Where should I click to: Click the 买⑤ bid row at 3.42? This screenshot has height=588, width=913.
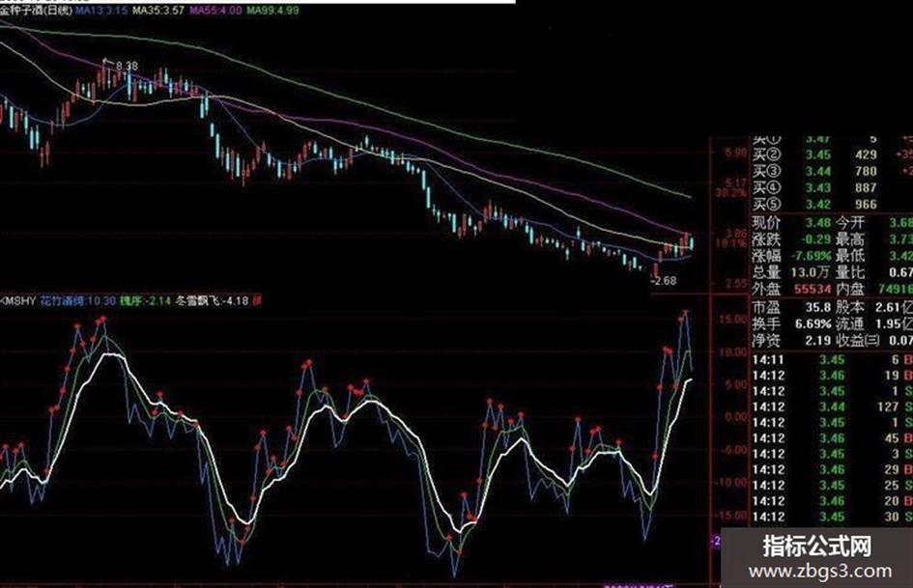click(x=832, y=205)
